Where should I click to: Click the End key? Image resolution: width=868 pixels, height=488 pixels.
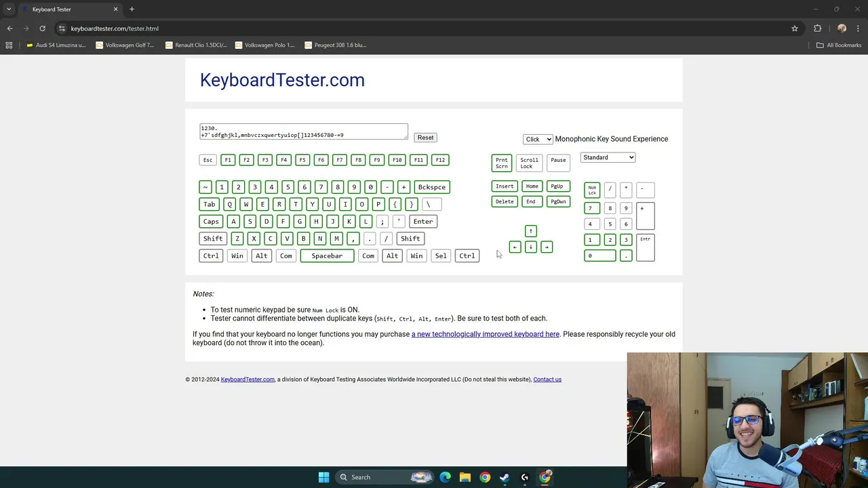531,202
